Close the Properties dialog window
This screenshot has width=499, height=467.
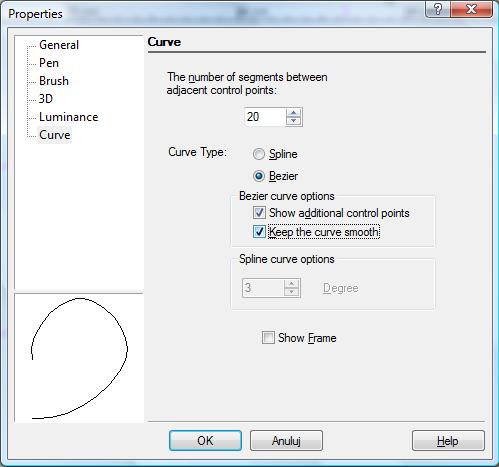point(471,9)
